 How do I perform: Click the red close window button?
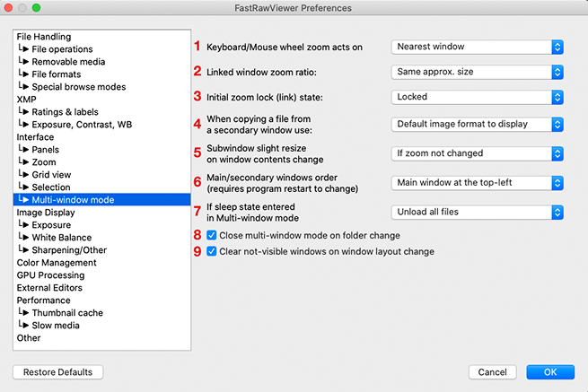click(x=9, y=8)
